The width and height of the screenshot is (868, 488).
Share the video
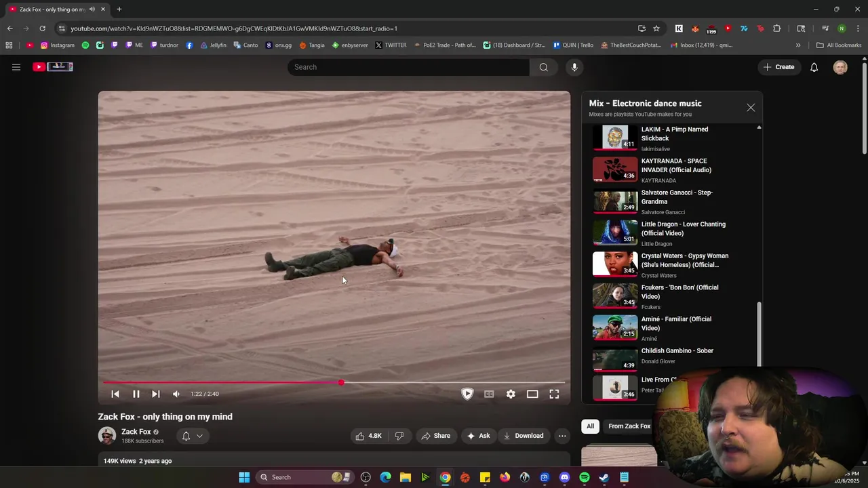(x=436, y=436)
